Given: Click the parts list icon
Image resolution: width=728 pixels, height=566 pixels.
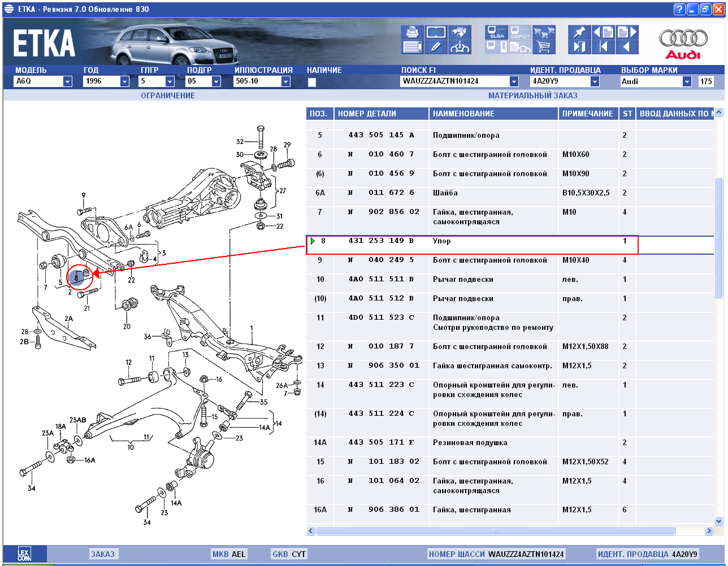Looking at the screenshot, I should [x=413, y=47].
